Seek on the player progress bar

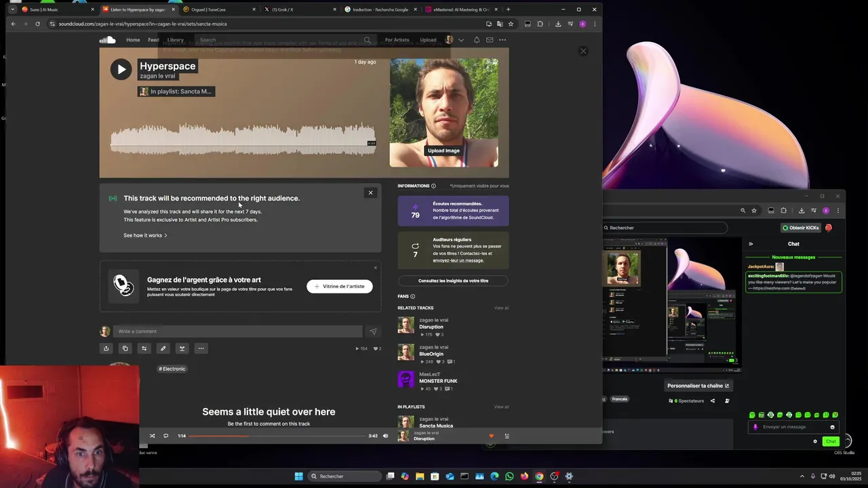[x=277, y=436]
